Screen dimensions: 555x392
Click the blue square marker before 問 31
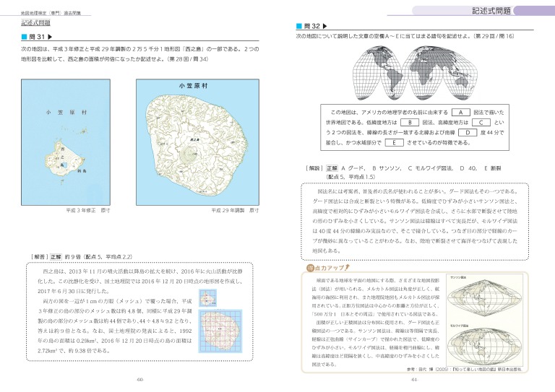24,37
